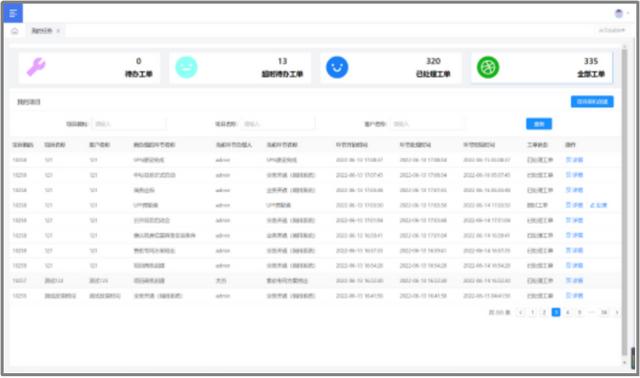Image resolution: width=640 pixels, height=378 pixels.
Task: Open details for the highlighted 10057 row
Action: [x=574, y=281]
